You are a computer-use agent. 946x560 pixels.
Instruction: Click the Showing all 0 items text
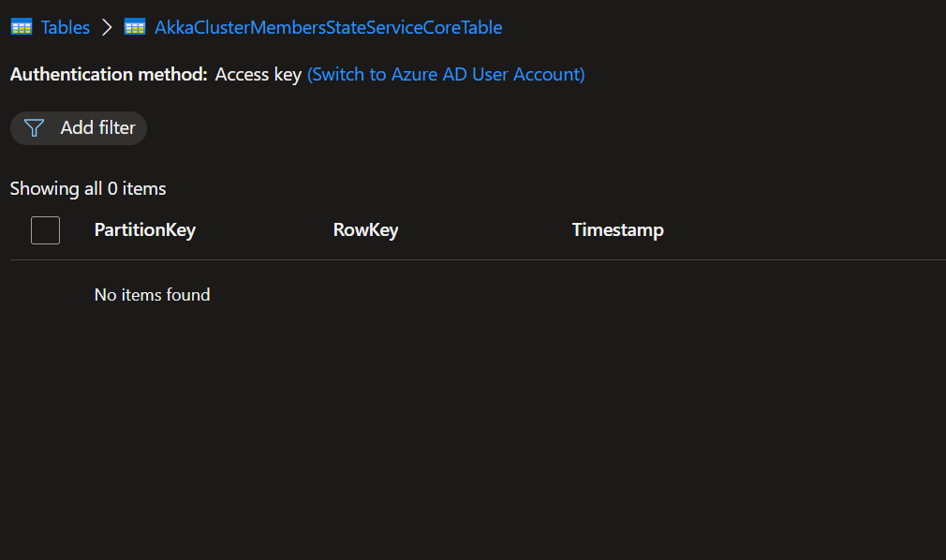(x=87, y=188)
